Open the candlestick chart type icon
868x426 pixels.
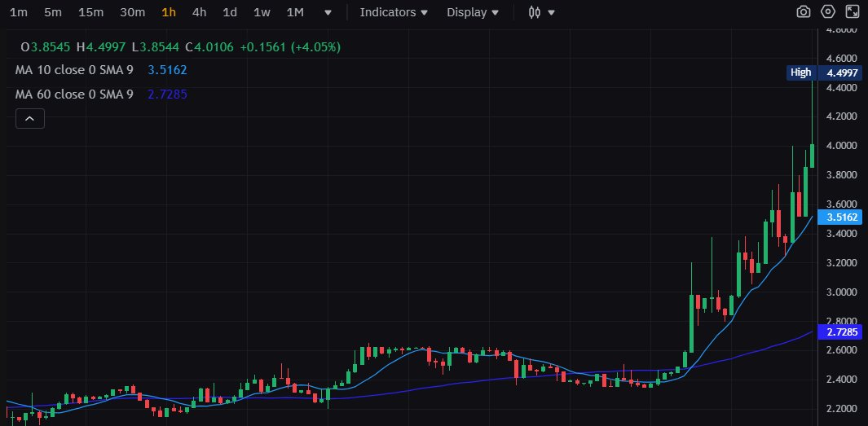tap(534, 12)
